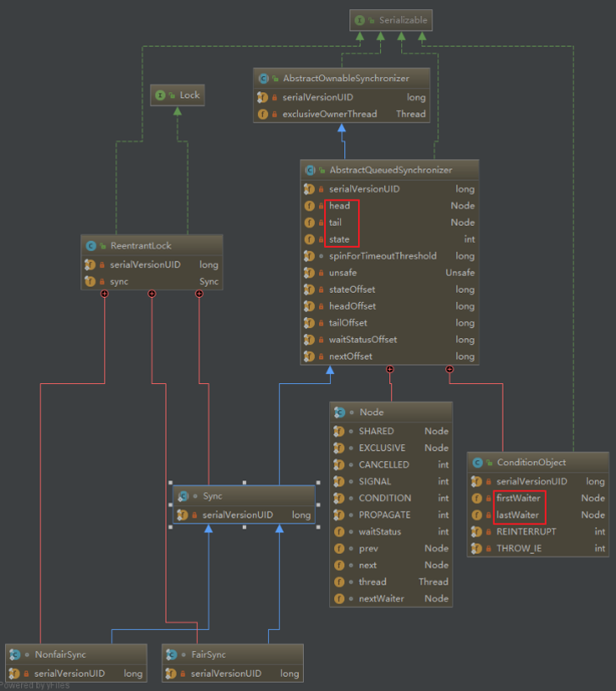This screenshot has height=691, width=616.
Task: Click the field icon beside exclusiveOwnerThread
Action: (x=262, y=114)
